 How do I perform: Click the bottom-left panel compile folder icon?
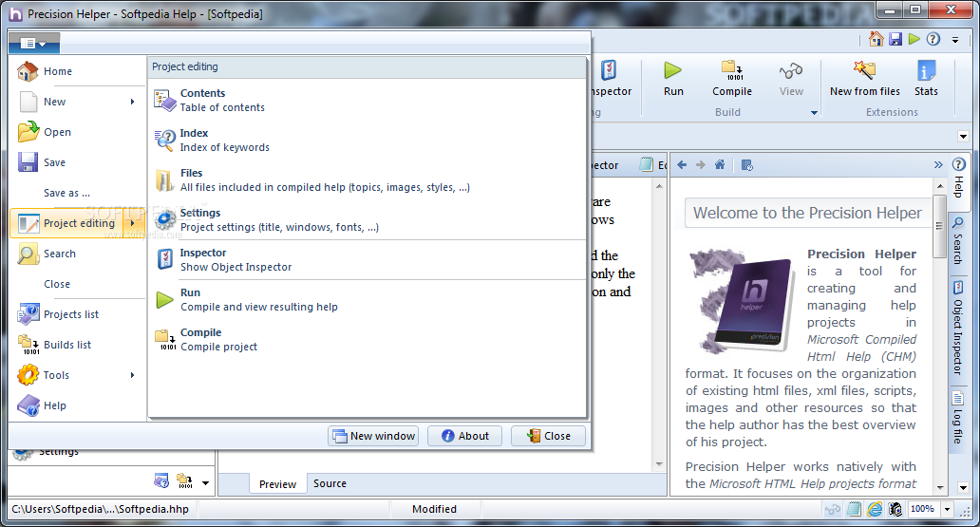(x=184, y=481)
